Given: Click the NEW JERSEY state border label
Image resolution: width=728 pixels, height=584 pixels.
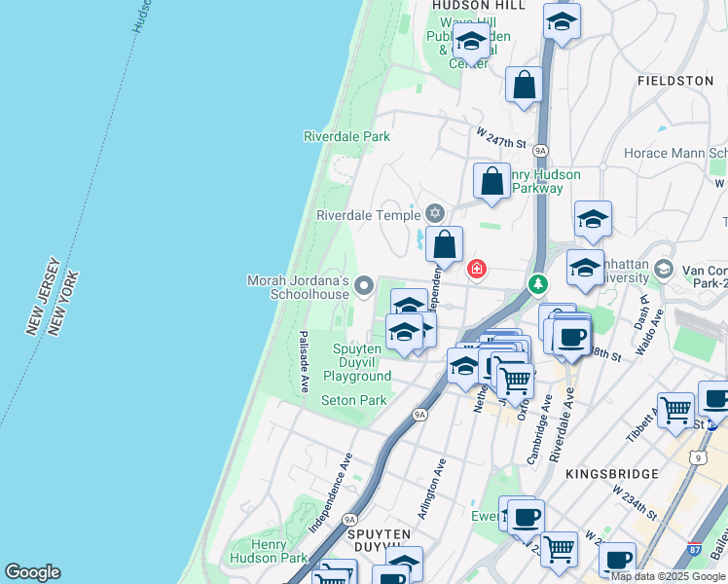Looking at the screenshot, I should [x=43, y=296].
